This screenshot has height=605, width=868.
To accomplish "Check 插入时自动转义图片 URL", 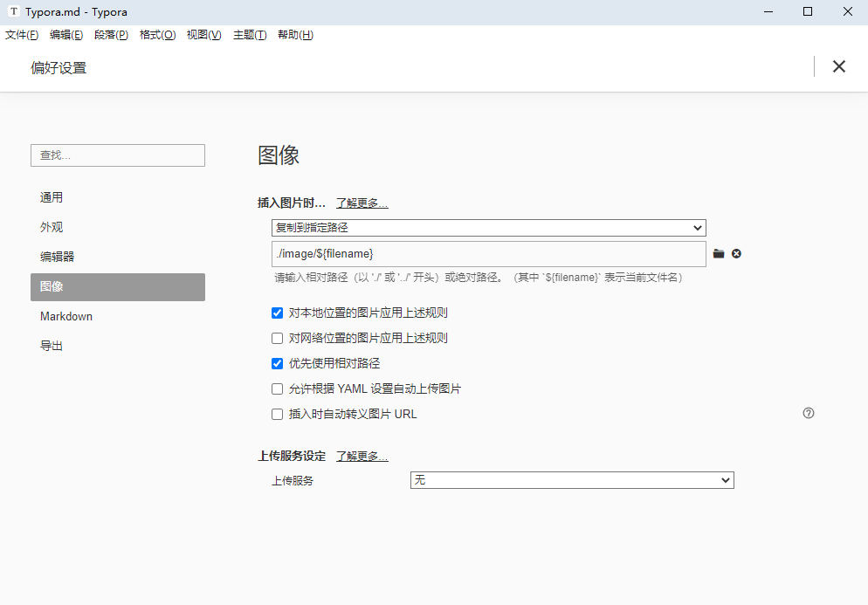I will (x=278, y=414).
